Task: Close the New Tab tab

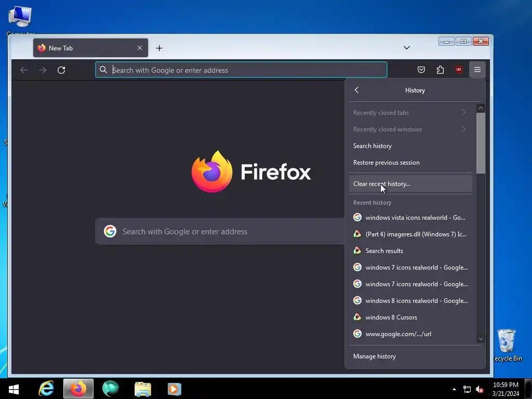Action: [x=140, y=48]
